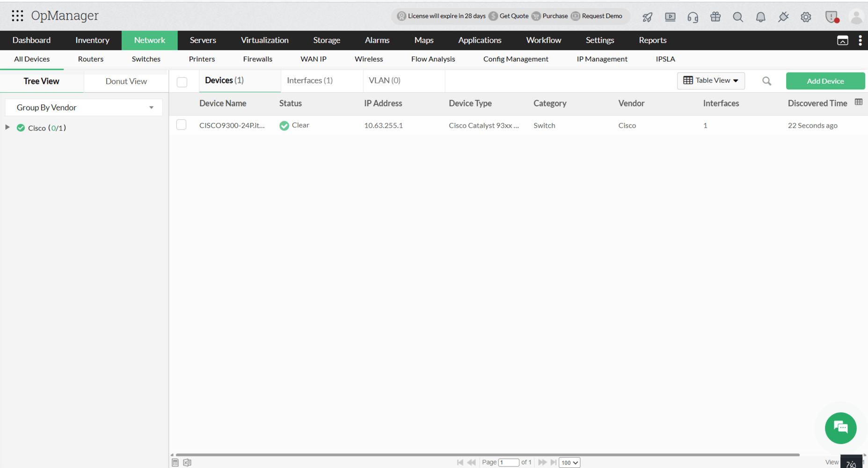Image resolution: width=868 pixels, height=468 pixels.
Task: Open the rows-per-page 100 dropdown
Action: [569, 462]
